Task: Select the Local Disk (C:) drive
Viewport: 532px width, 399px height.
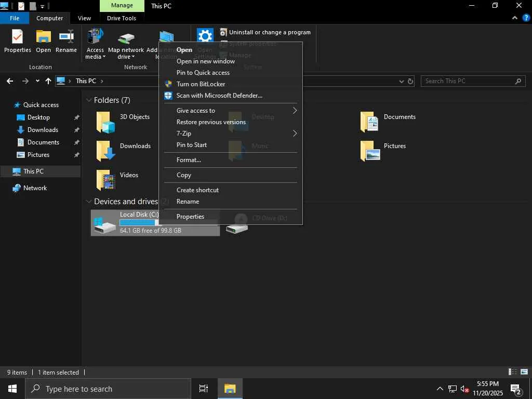Action: (155, 222)
